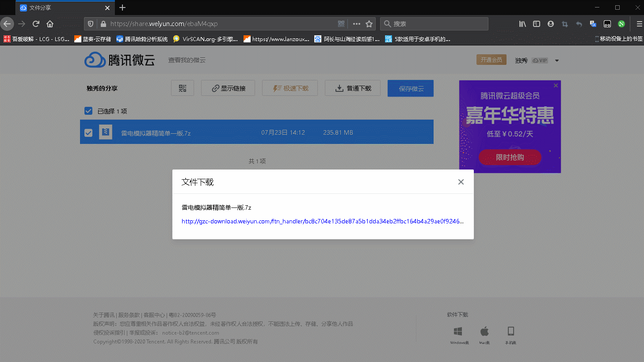
Task: Close the 嘉年华特惠 advertisement
Action: tap(556, 85)
